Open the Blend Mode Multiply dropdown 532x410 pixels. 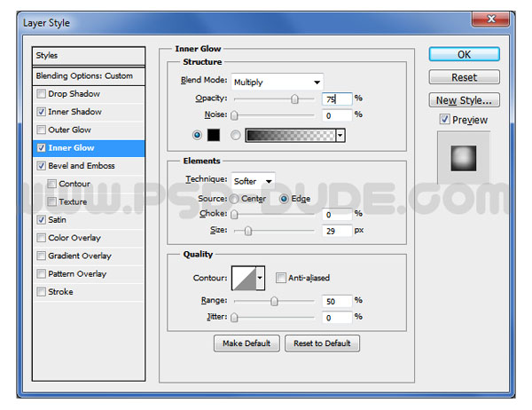278,82
